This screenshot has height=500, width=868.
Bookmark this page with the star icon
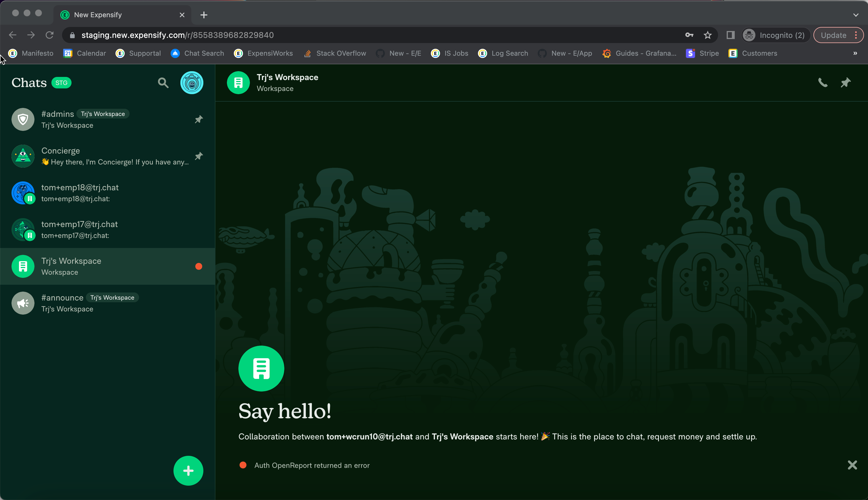click(x=707, y=35)
